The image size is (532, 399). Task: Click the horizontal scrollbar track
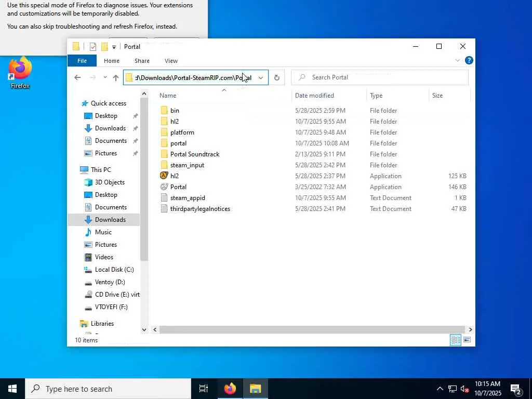point(312,329)
